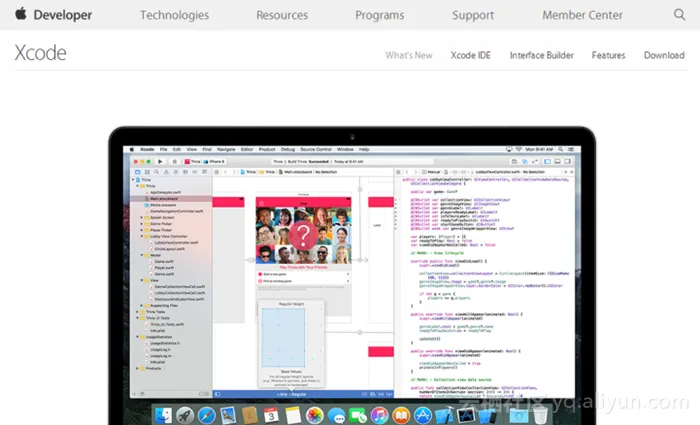Open Product menu in Xcode menu bar
Screen dimensions: 700x425
coord(267,150)
